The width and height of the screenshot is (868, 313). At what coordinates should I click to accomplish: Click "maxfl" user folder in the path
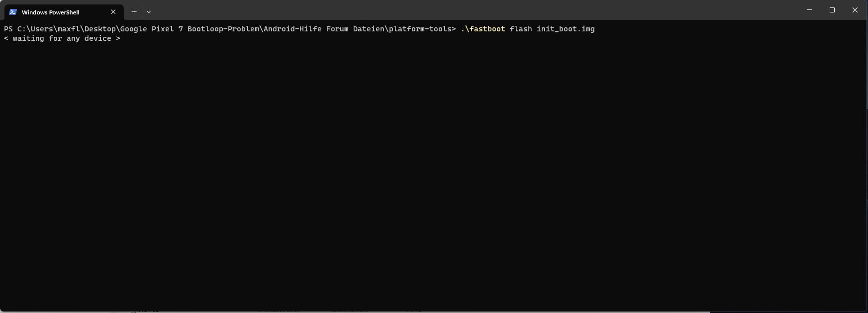(69, 29)
